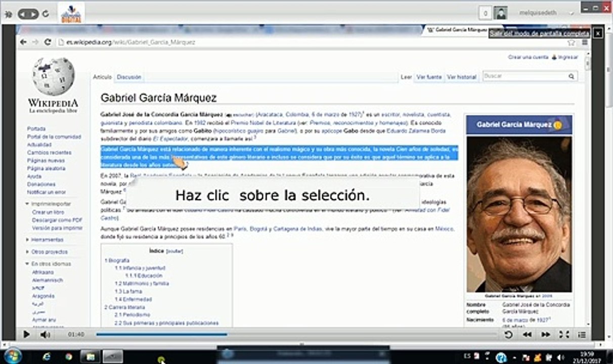Click the search magnifier icon

click(571, 76)
